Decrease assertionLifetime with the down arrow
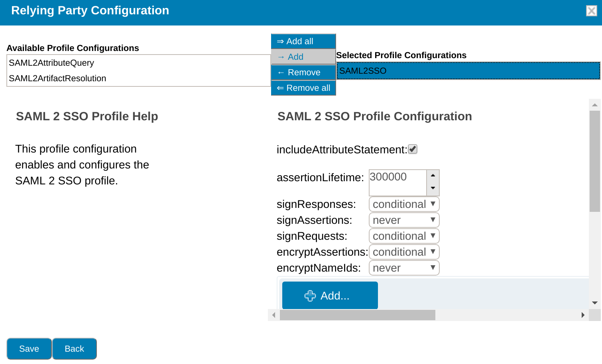 (433, 188)
